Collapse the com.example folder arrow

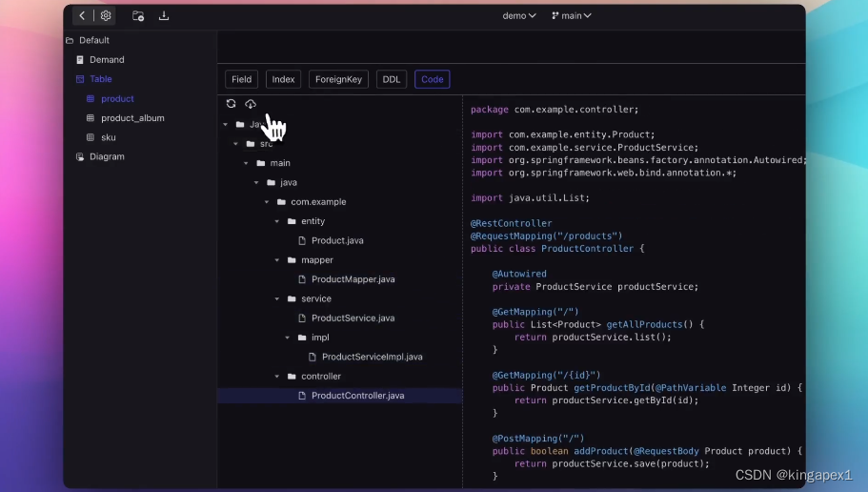(267, 202)
